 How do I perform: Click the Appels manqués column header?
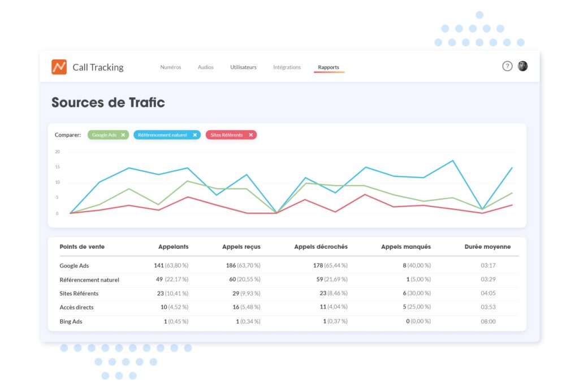pyautogui.click(x=406, y=247)
